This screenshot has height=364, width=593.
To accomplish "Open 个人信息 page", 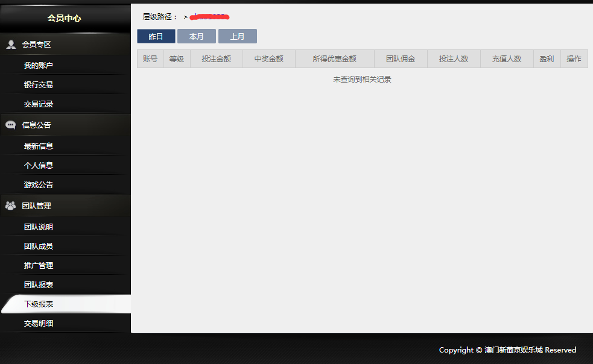I will pos(39,165).
